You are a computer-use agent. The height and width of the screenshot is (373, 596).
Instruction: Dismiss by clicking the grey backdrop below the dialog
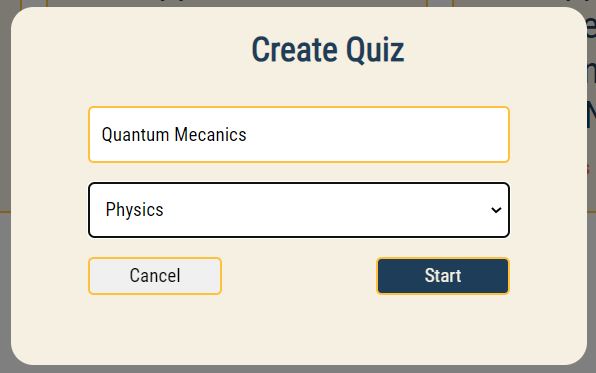click(298, 369)
